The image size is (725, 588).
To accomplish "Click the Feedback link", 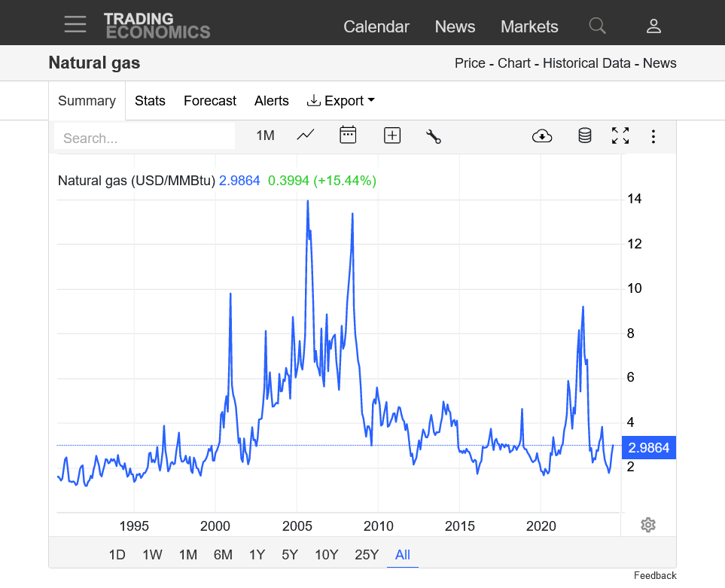I will [x=654, y=576].
